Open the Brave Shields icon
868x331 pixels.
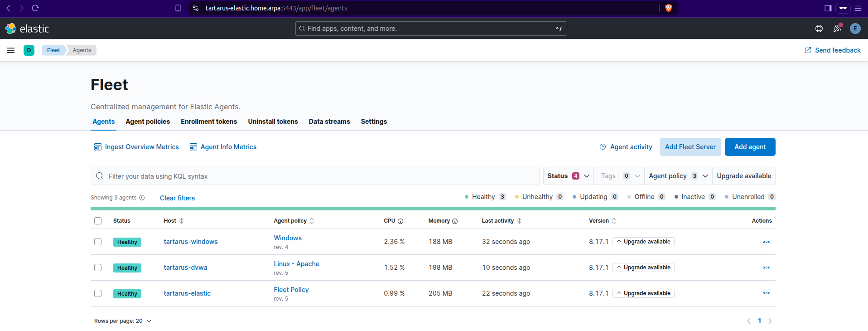coord(668,8)
